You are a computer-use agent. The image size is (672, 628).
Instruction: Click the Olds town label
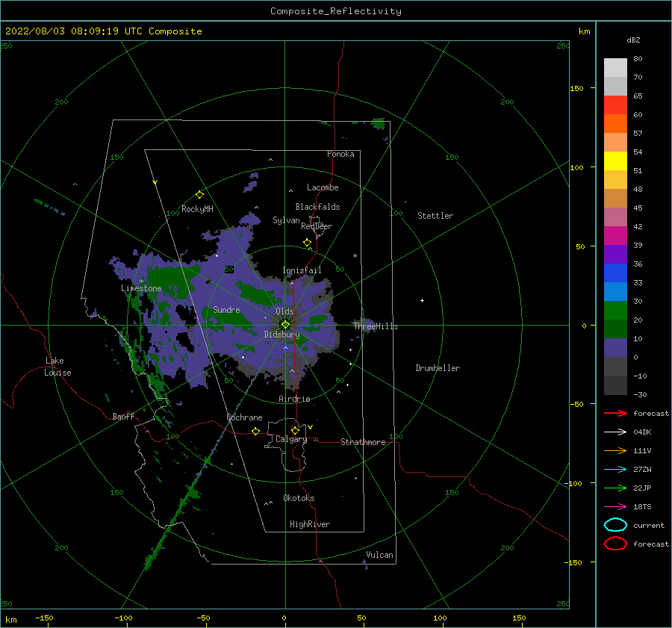284,311
